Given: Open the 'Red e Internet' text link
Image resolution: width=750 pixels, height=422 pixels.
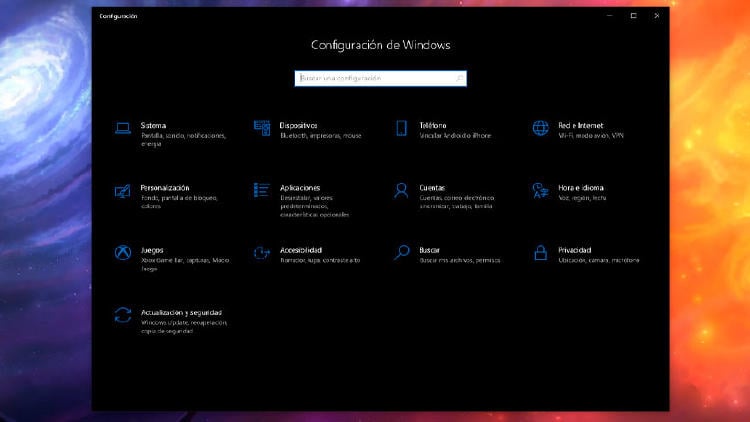Looking at the screenshot, I should 581,126.
